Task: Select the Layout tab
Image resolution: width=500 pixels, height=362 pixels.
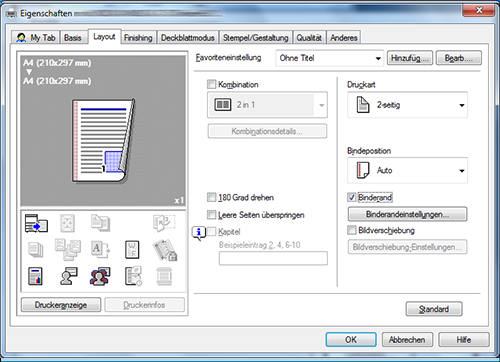Action: [x=104, y=36]
